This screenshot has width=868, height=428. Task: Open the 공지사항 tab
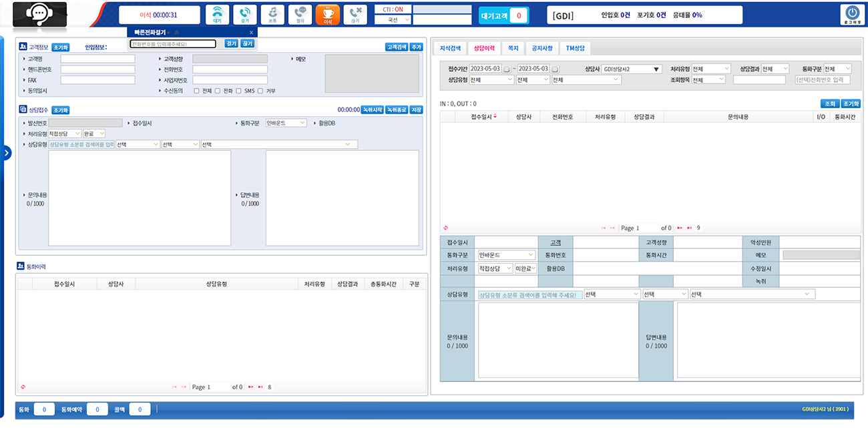(542, 48)
